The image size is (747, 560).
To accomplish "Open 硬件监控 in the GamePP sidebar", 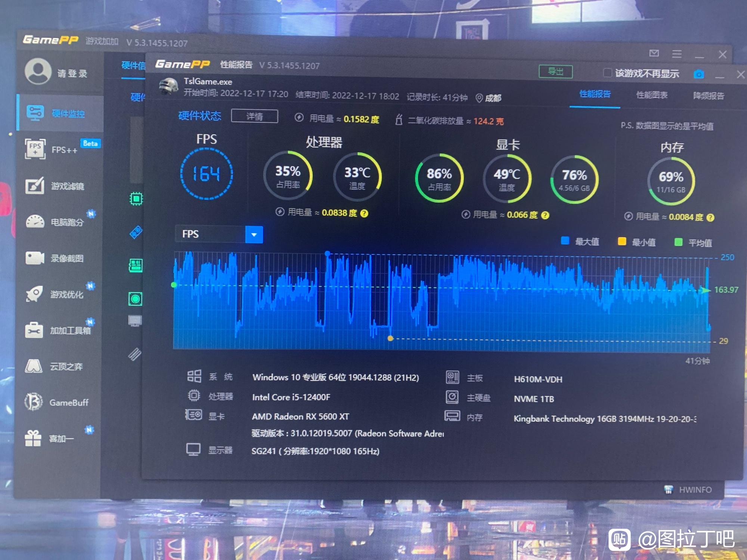I will (x=61, y=113).
